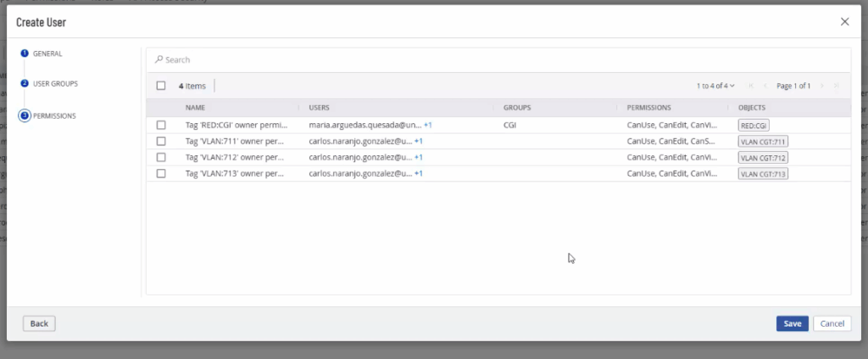The height and width of the screenshot is (359, 868).
Task: Toggle the select-all items checkbox
Action: coord(161,86)
